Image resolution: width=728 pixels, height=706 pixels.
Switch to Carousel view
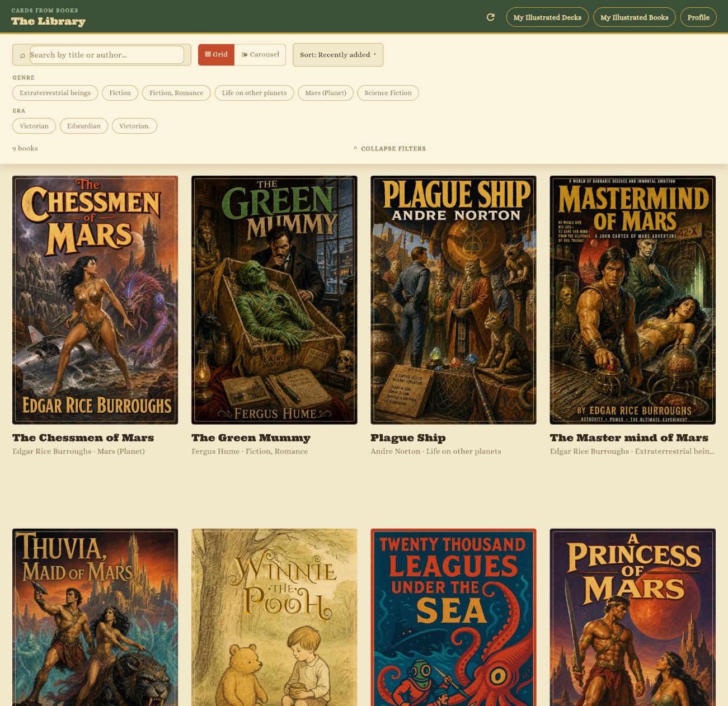(260, 55)
